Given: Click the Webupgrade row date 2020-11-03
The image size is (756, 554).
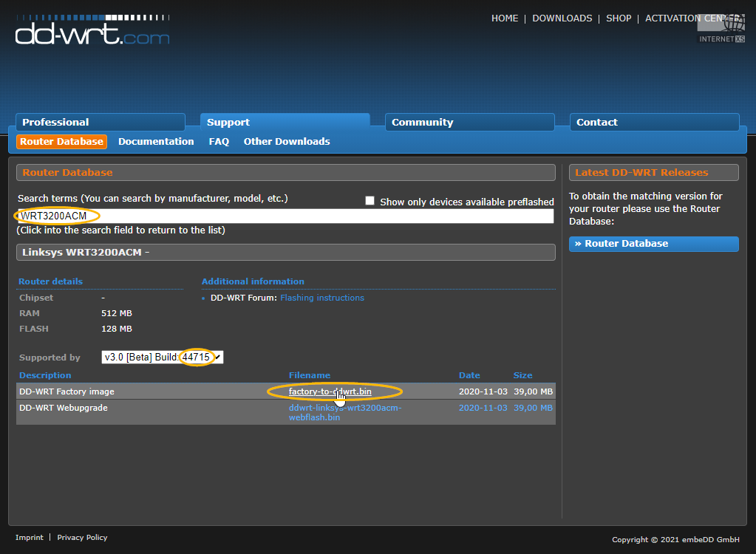Looking at the screenshot, I should pos(483,408).
